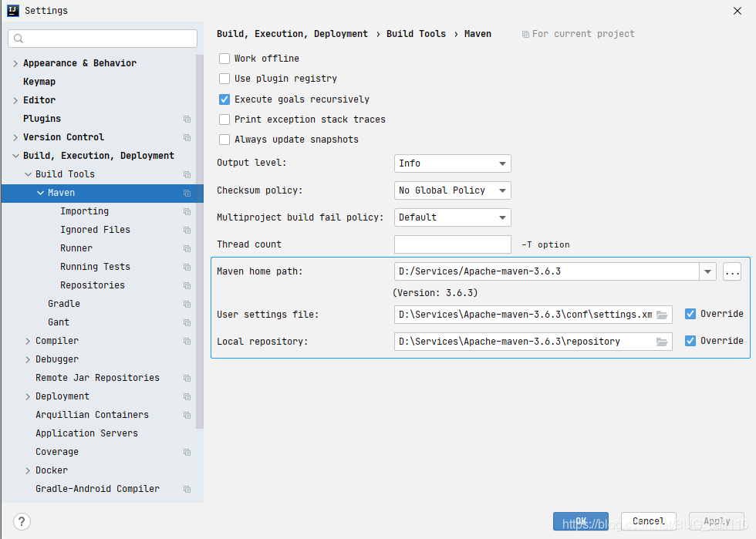Click the magnifier icon in the search field
Viewport: 756px width, 539px height.
17,38
